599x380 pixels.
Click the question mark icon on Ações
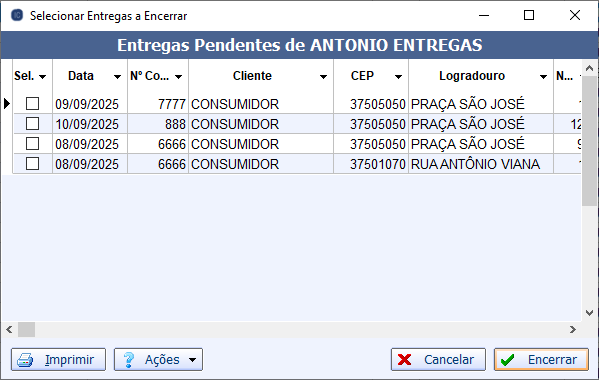129,360
